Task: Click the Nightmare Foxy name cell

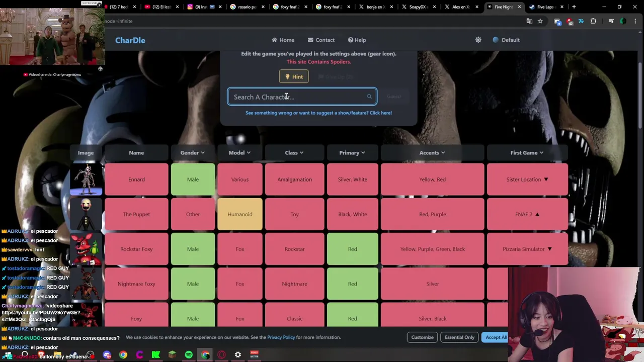Action: pyautogui.click(x=136, y=284)
